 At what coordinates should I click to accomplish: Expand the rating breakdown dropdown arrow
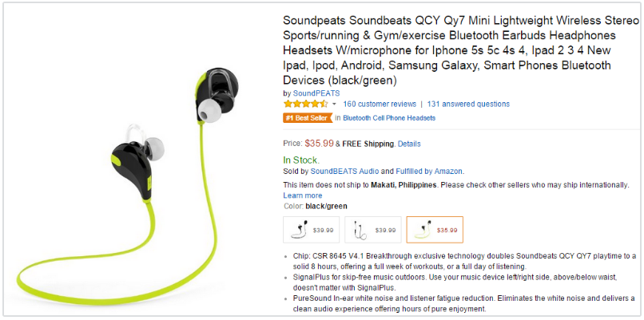[x=334, y=105]
